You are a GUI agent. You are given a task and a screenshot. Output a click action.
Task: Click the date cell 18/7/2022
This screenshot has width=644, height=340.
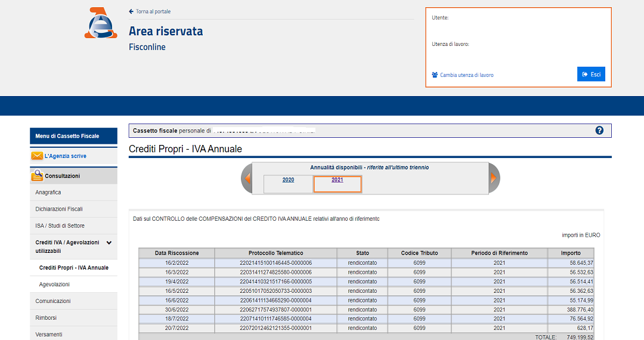tap(177, 319)
